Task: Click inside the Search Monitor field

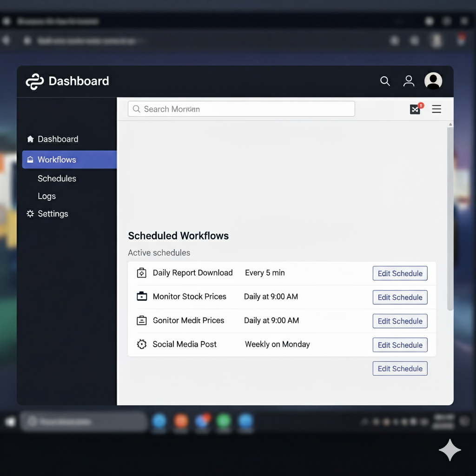Action: (241, 109)
